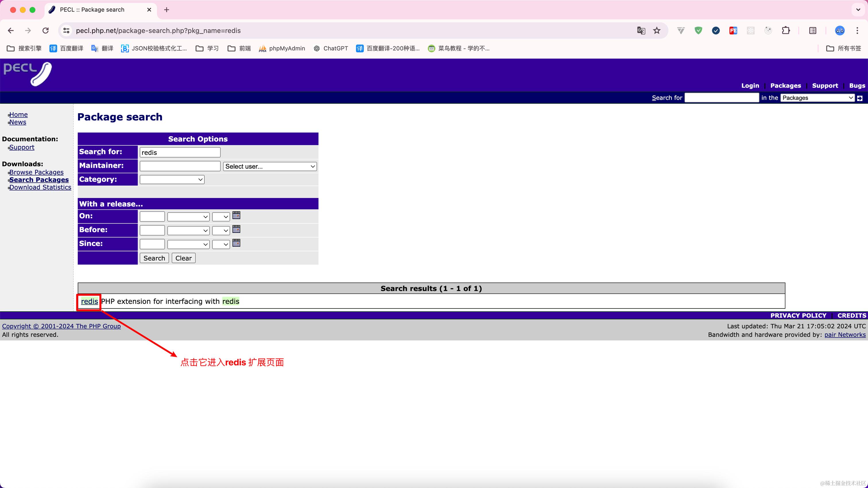
Task: Expand the Select user dropdown
Action: (x=270, y=166)
